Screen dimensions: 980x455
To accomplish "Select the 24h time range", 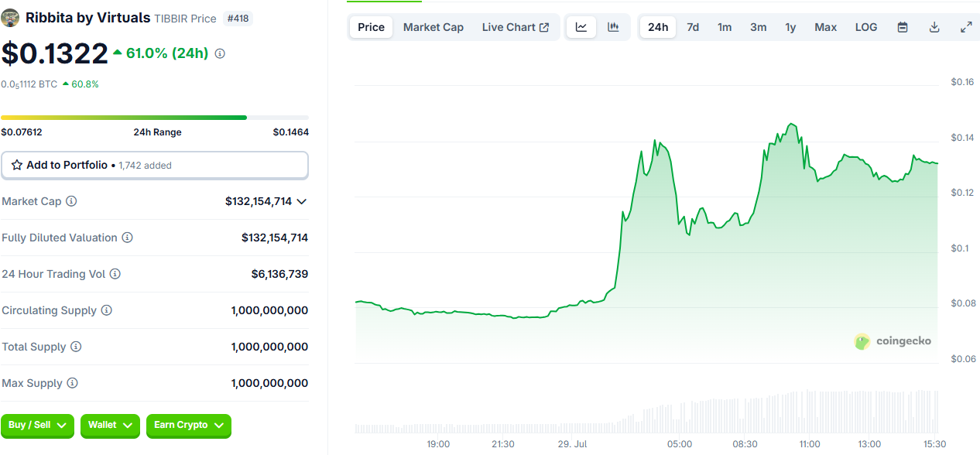I will 658,27.
